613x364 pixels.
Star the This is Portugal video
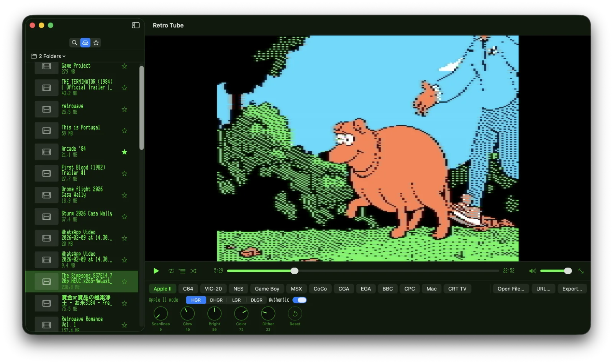click(125, 131)
